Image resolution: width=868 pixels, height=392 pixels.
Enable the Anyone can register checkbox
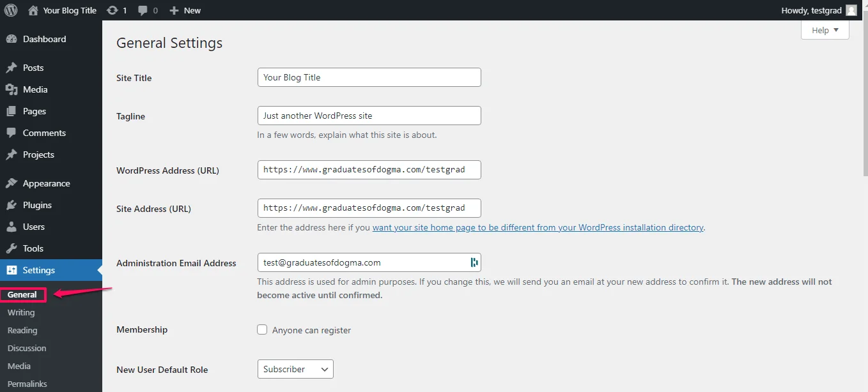[x=262, y=329]
